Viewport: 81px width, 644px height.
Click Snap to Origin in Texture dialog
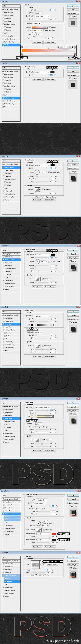click(52, 565)
